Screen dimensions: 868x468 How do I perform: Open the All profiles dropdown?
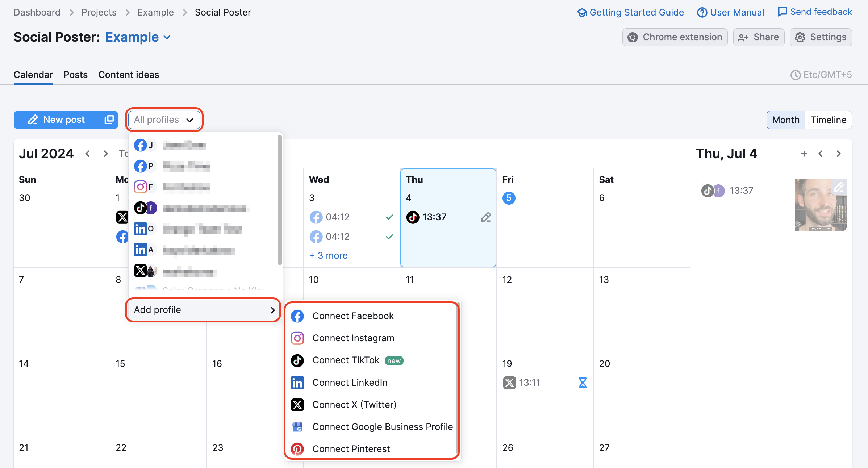164,120
